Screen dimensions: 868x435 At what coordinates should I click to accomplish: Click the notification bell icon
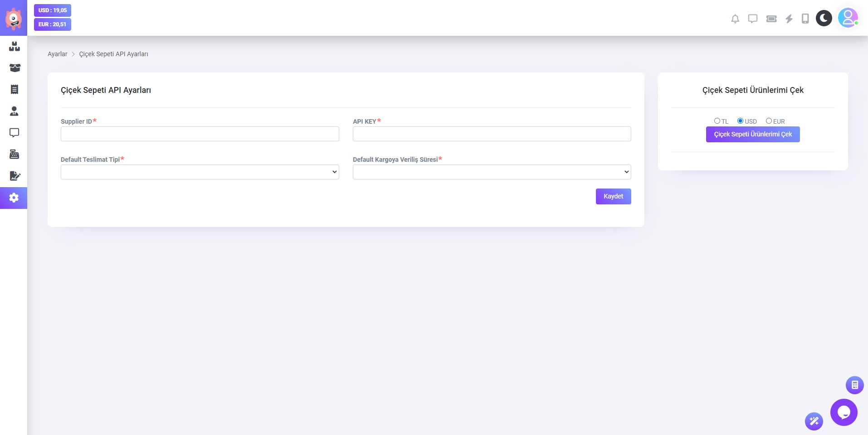coord(735,19)
